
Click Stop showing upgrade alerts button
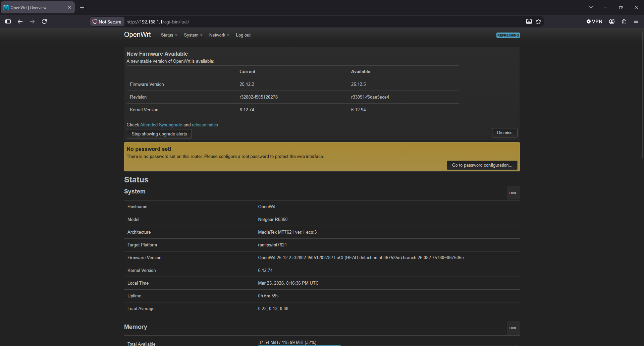click(x=159, y=134)
